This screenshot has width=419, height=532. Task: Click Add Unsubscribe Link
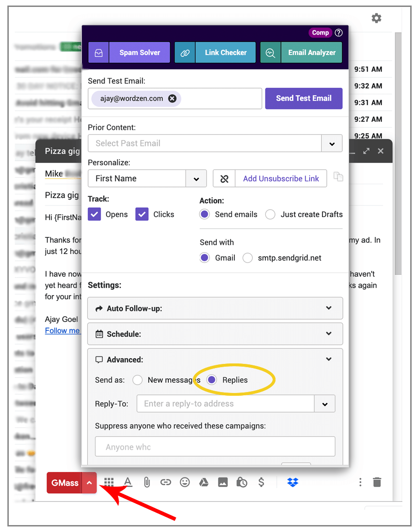281,178
